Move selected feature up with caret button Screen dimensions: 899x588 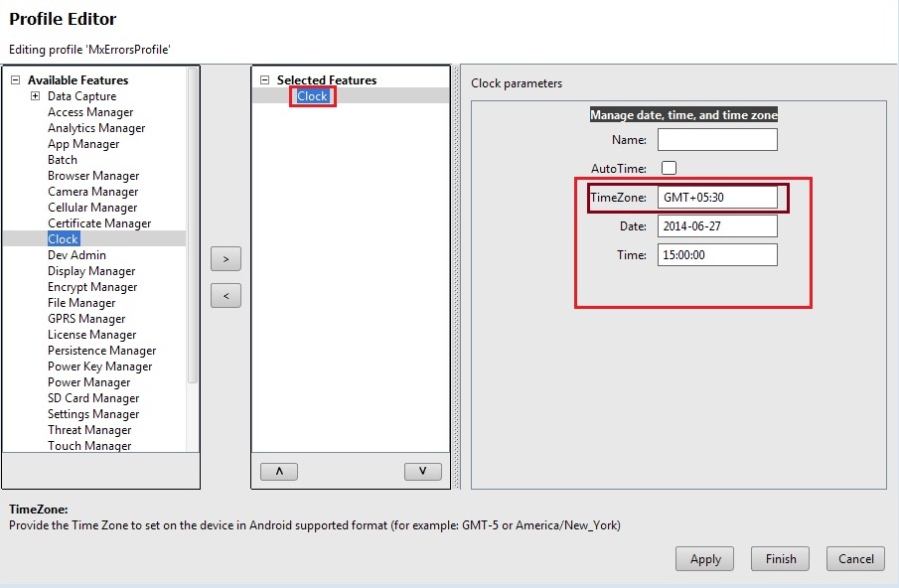click(278, 472)
